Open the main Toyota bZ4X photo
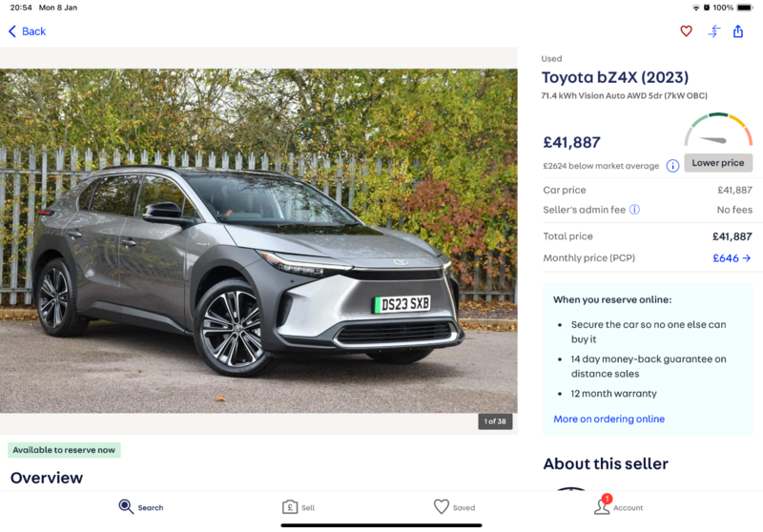Image resolution: width=763 pixels, height=532 pixels. point(258,240)
